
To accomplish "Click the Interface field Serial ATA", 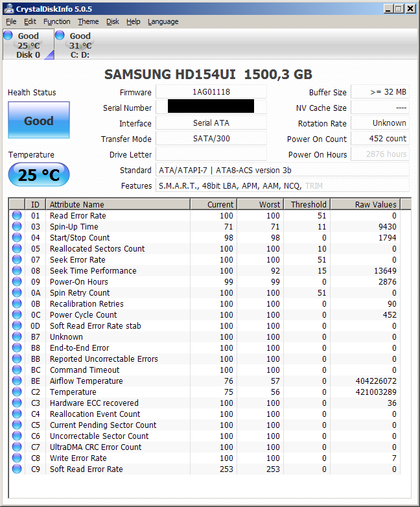I will 211,123.
